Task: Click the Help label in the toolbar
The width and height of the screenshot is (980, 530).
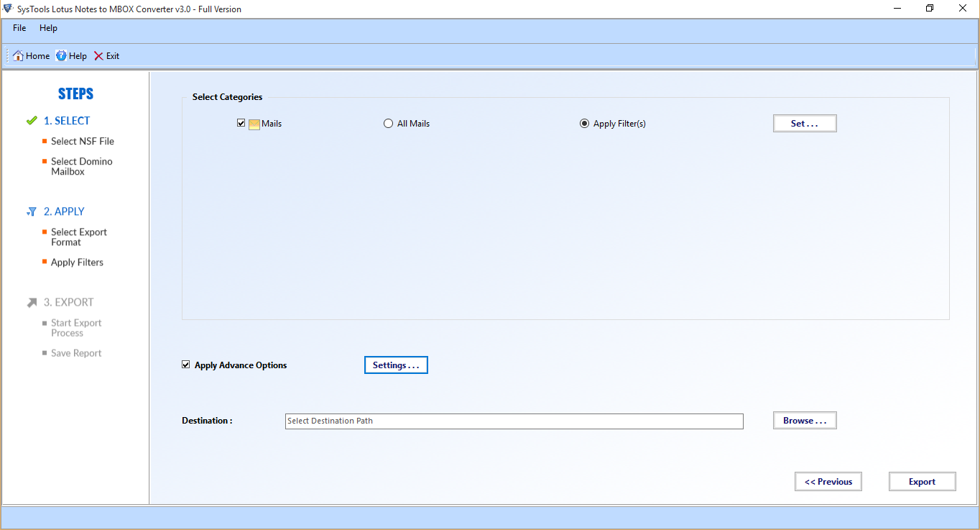Action: (x=78, y=56)
